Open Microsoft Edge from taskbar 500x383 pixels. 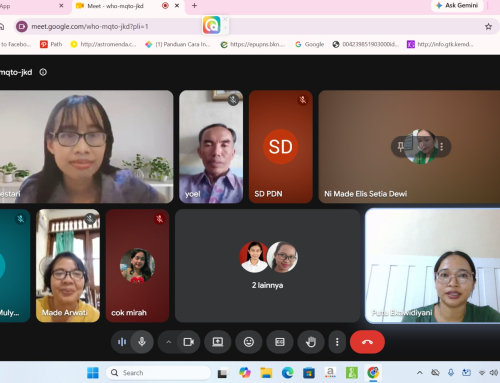click(287, 373)
